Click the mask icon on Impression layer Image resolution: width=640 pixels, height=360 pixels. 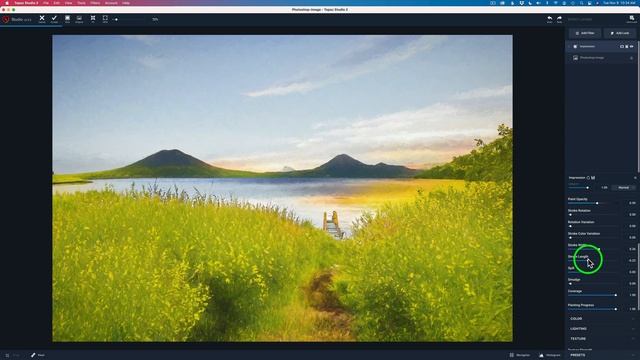pos(622,47)
